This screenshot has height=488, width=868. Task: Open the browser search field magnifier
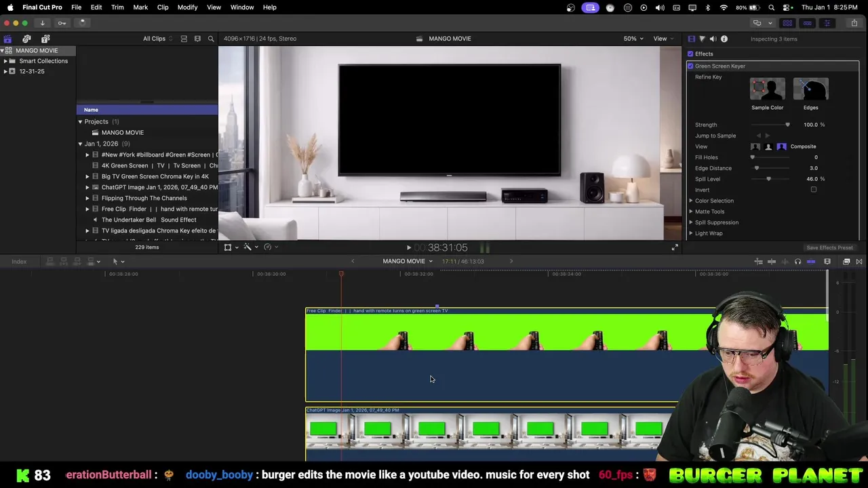[211, 39]
